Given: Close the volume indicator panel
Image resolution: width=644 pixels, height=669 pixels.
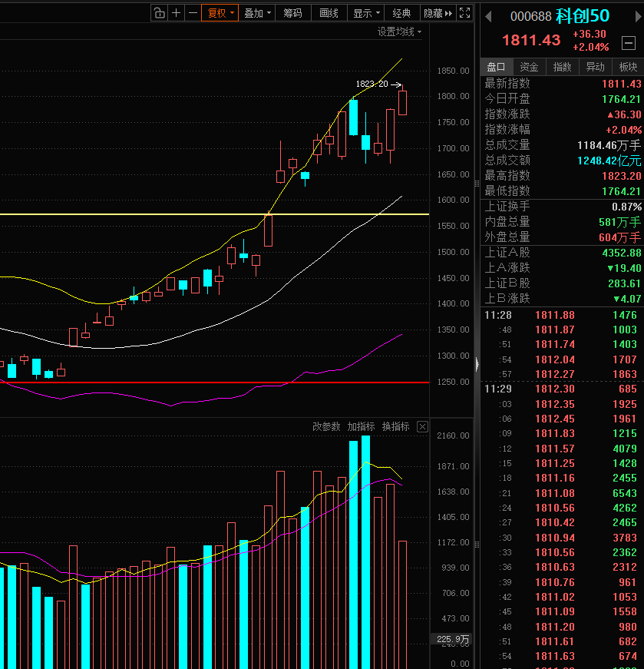Looking at the screenshot, I should click(x=422, y=426).
